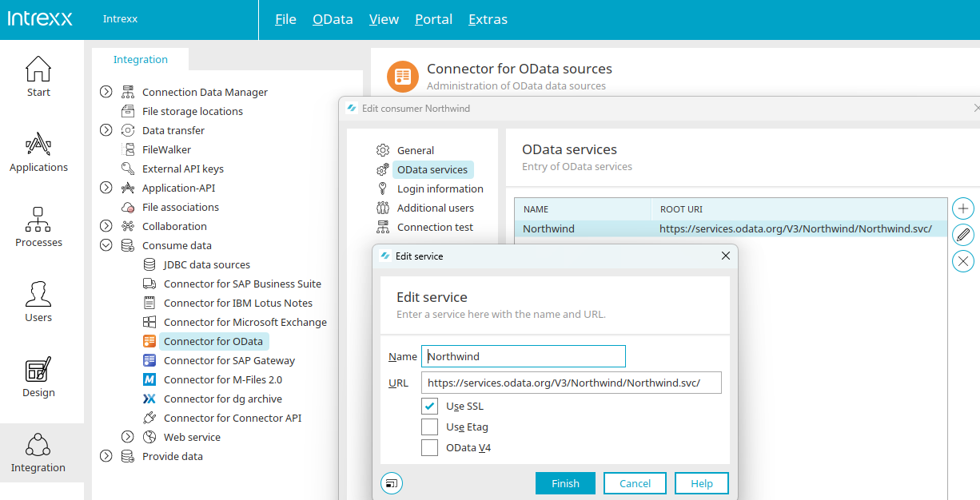Click the SAP Business Suite connector icon
The height and width of the screenshot is (500, 980).
click(149, 284)
